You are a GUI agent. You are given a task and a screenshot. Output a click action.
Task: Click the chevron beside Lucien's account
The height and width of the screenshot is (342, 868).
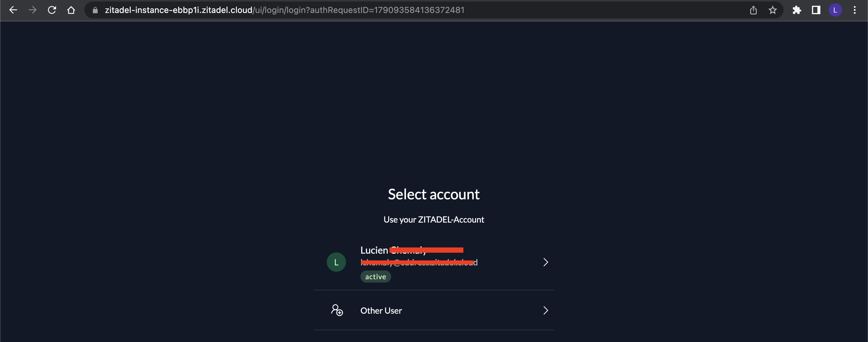546,262
